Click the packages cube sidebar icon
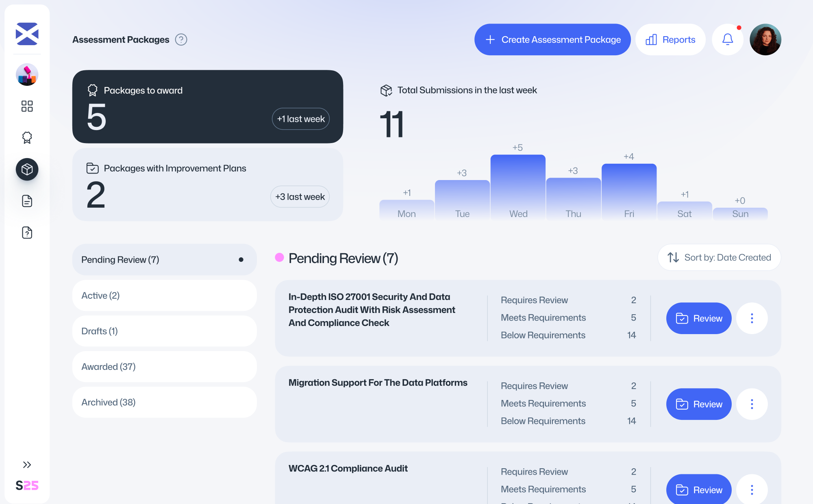The width and height of the screenshot is (813, 504). (x=27, y=169)
